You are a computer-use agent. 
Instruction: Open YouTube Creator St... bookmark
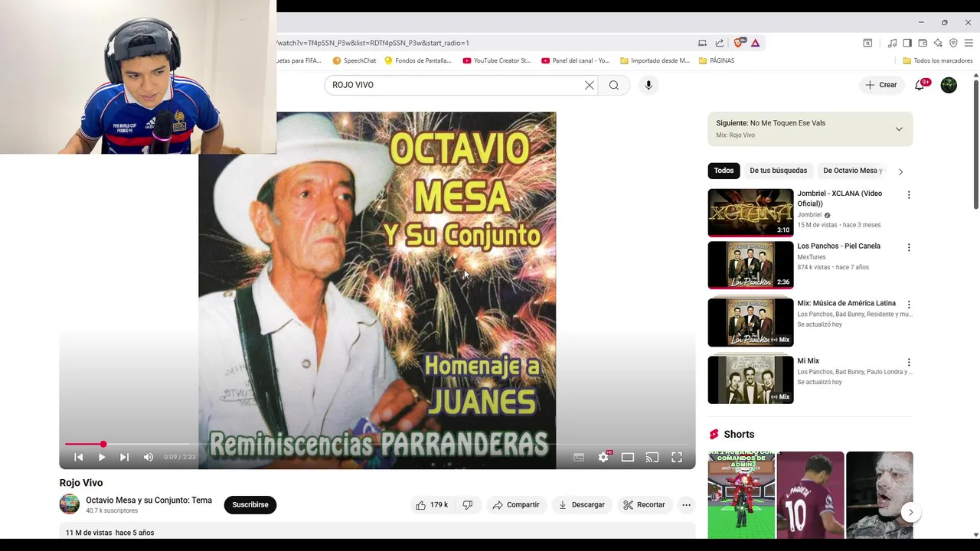[497, 60]
